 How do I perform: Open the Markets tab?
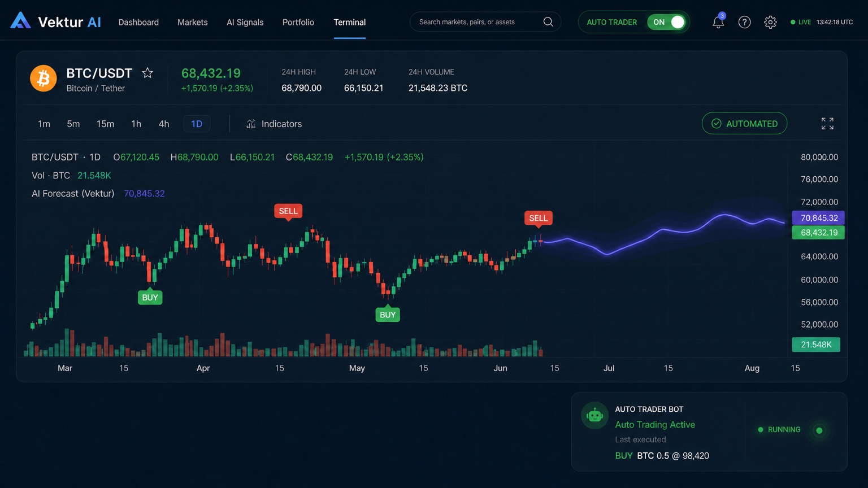click(x=193, y=22)
